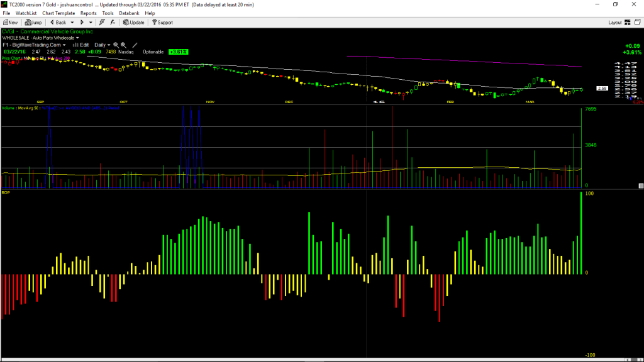
Task: Click the Update data button
Action: click(134, 23)
